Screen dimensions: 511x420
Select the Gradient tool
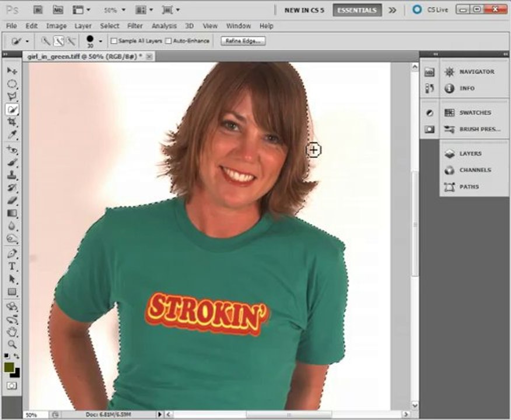(x=12, y=213)
